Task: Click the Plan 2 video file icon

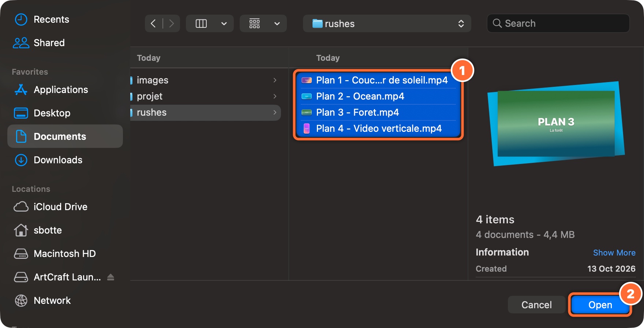Action: click(306, 96)
